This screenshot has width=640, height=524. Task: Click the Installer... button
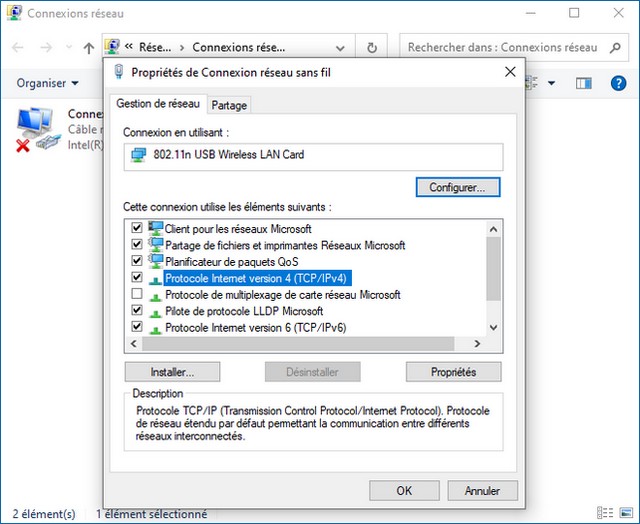point(172,372)
